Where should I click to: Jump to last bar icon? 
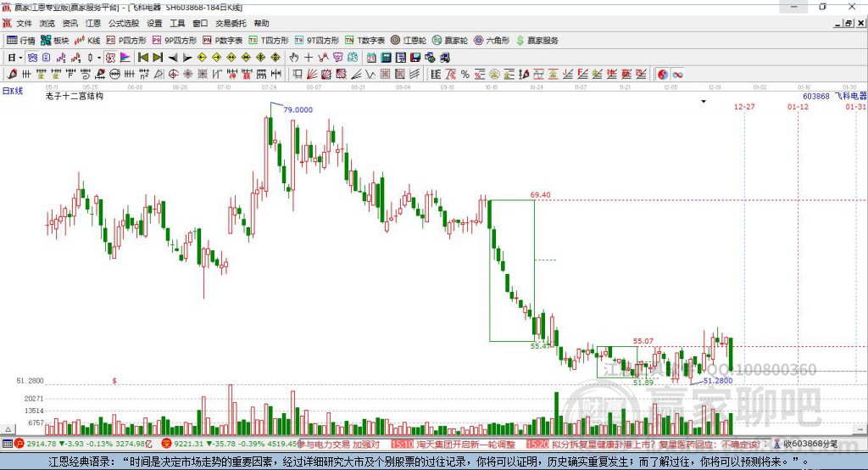point(158,58)
